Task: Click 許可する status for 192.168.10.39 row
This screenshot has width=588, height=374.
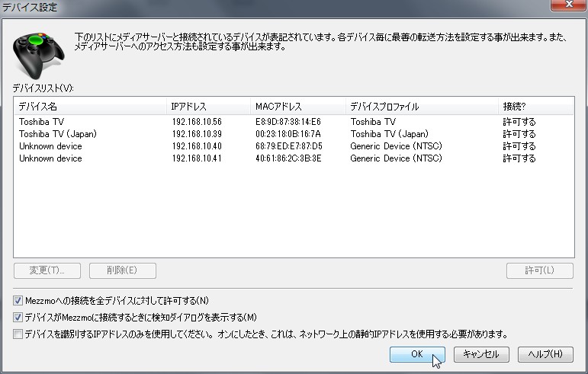Action: (x=519, y=133)
